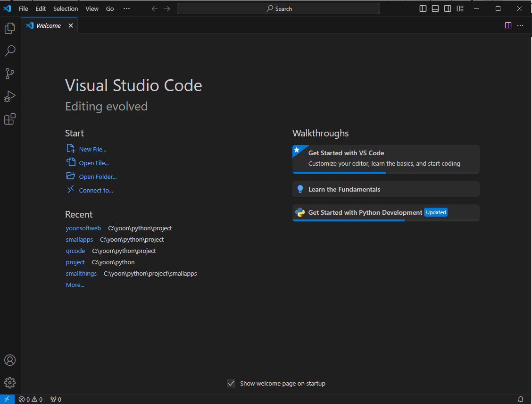Close the Welcome tab
The image size is (532, 404).
pyautogui.click(x=71, y=25)
